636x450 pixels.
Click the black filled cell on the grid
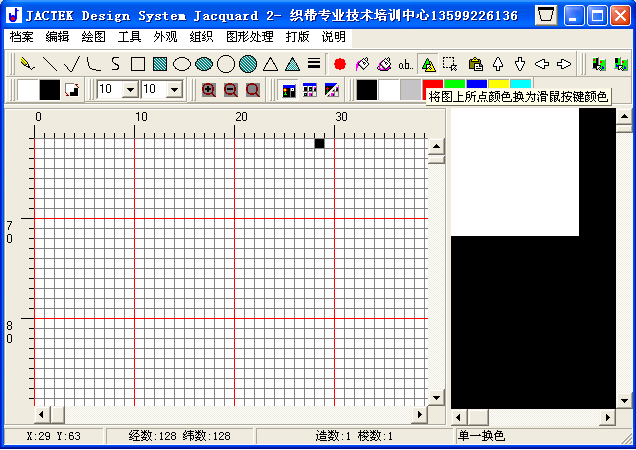point(319,143)
